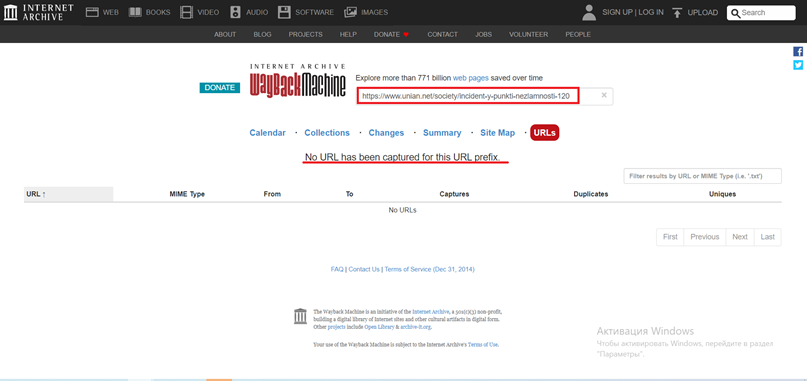This screenshot has height=381, width=807.
Task: Open the Blog page
Action: click(x=262, y=34)
